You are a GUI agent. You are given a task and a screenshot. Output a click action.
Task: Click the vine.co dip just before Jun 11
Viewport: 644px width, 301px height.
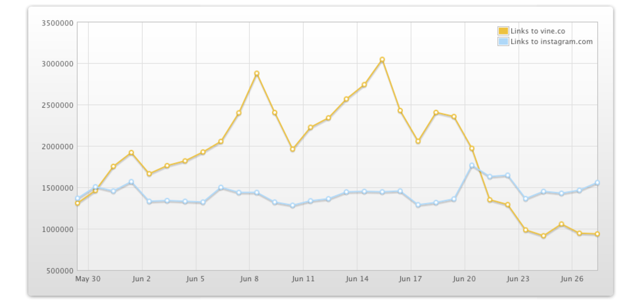point(292,149)
